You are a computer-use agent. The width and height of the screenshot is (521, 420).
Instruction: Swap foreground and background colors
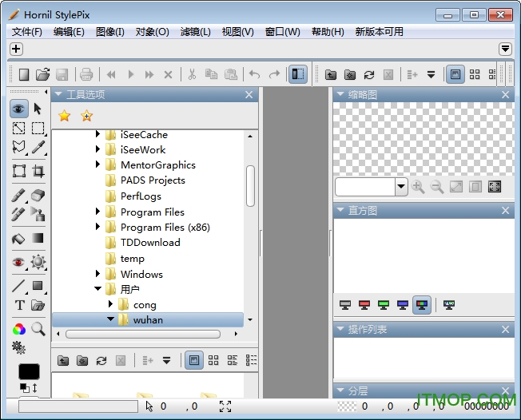click(x=34, y=388)
